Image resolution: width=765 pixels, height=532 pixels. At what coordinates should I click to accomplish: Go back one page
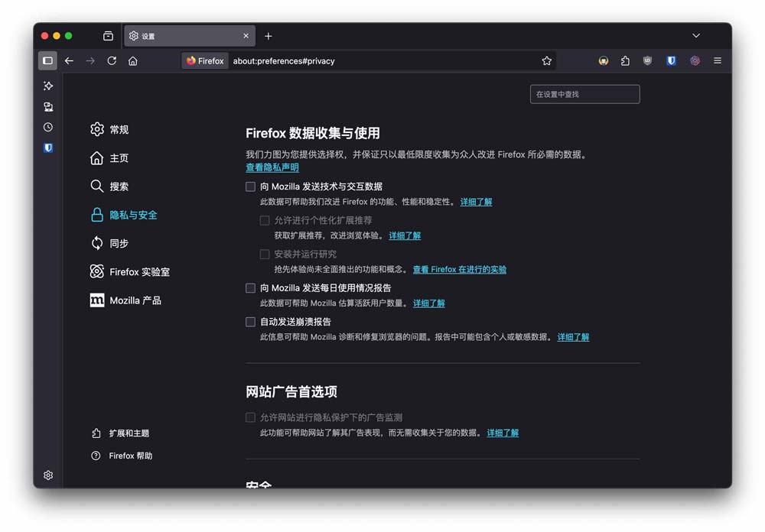click(70, 61)
